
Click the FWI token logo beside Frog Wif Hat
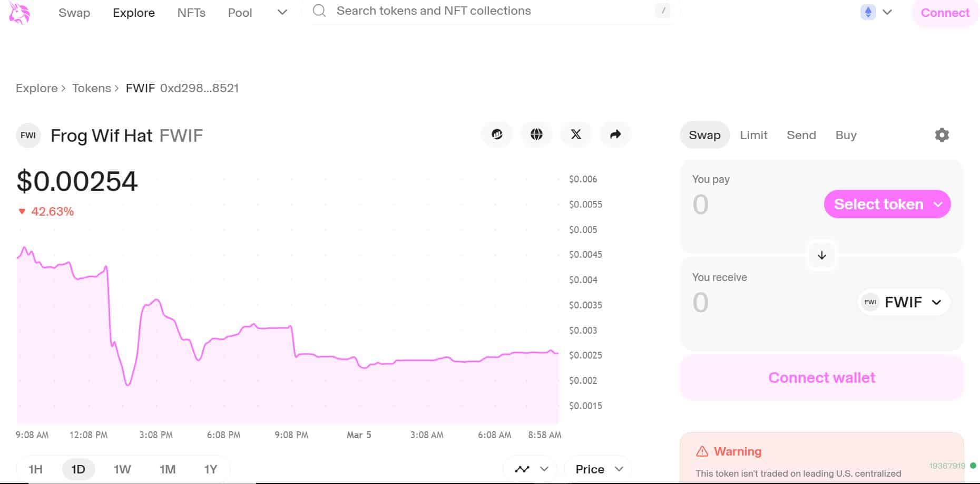(28, 135)
